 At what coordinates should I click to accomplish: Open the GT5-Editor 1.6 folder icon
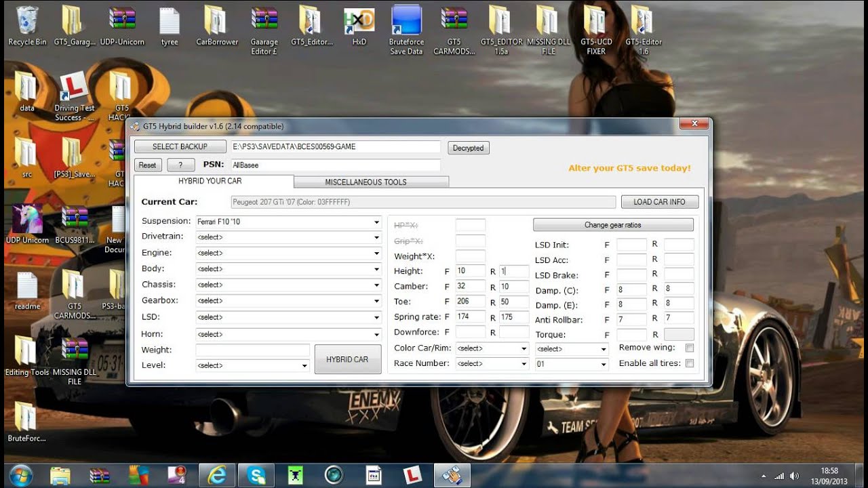point(643,30)
